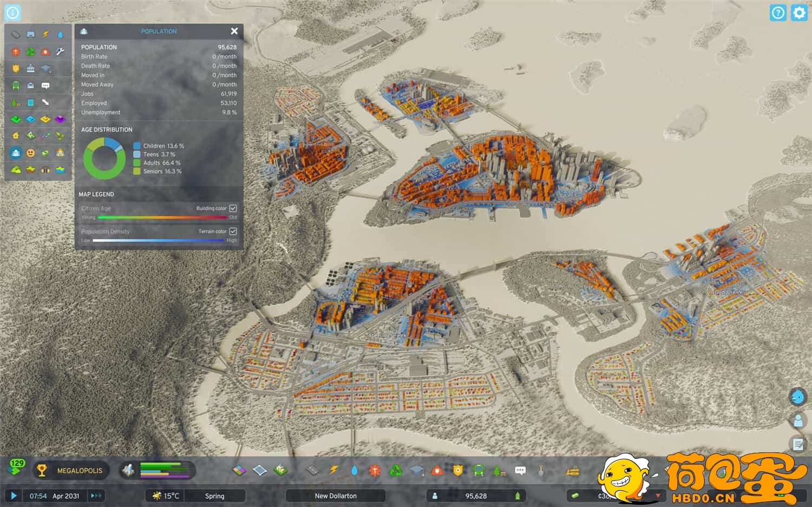The width and height of the screenshot is (812, 507).
Task: Click the Jobs 61,919 row
Action: (x=159, y=94)
